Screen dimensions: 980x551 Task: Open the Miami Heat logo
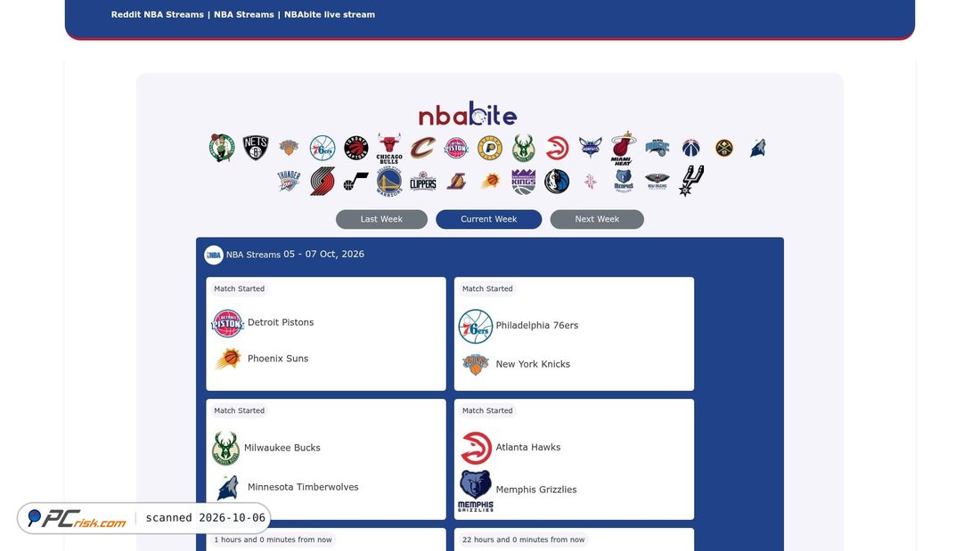(x=623, y=148)
